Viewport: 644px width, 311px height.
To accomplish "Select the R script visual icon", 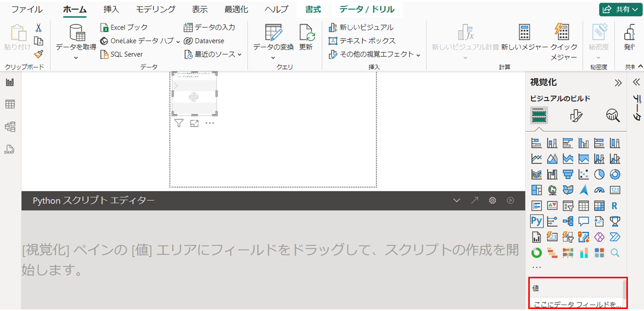I will [x=614, y=205].
